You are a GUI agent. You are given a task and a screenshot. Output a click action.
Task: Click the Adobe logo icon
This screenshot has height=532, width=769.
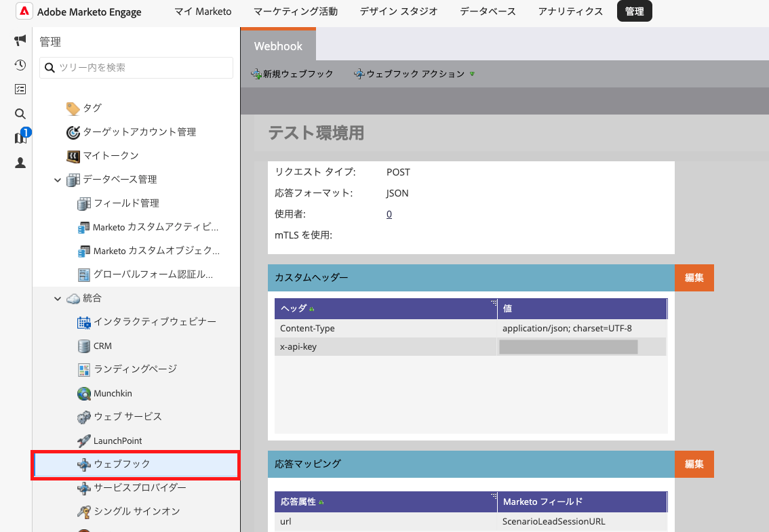pyautogui.click(x=24, y=12)
